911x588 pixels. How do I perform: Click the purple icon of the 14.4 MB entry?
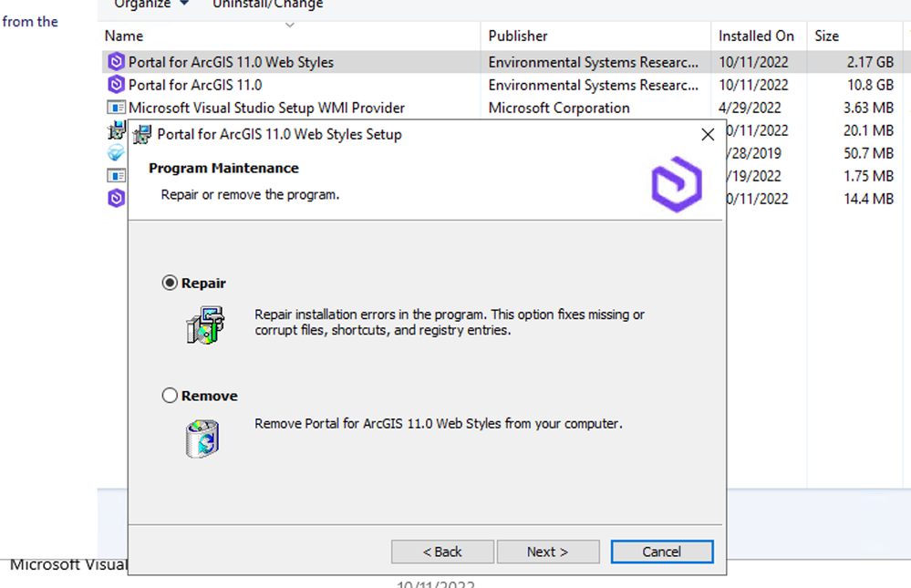(116, 198)
